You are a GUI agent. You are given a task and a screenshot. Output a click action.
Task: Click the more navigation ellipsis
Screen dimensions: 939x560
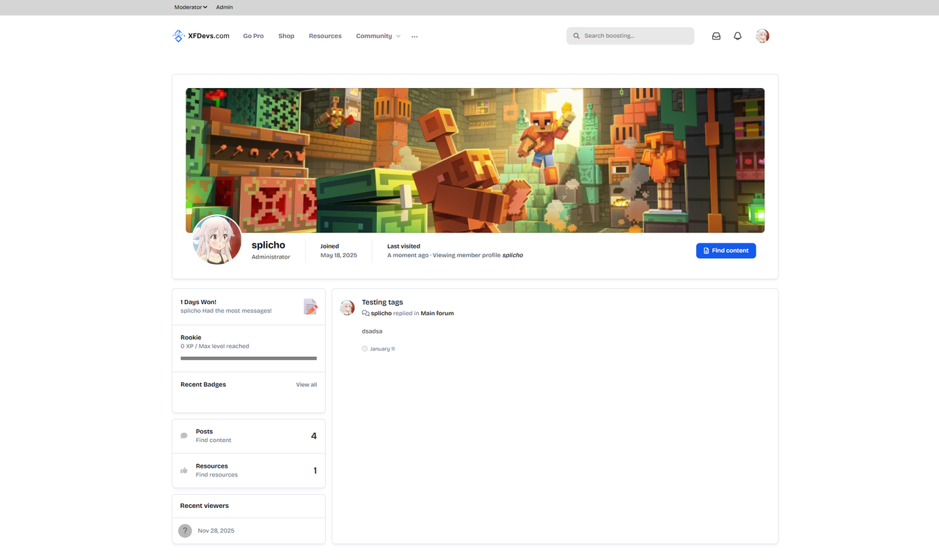[414, 37]
